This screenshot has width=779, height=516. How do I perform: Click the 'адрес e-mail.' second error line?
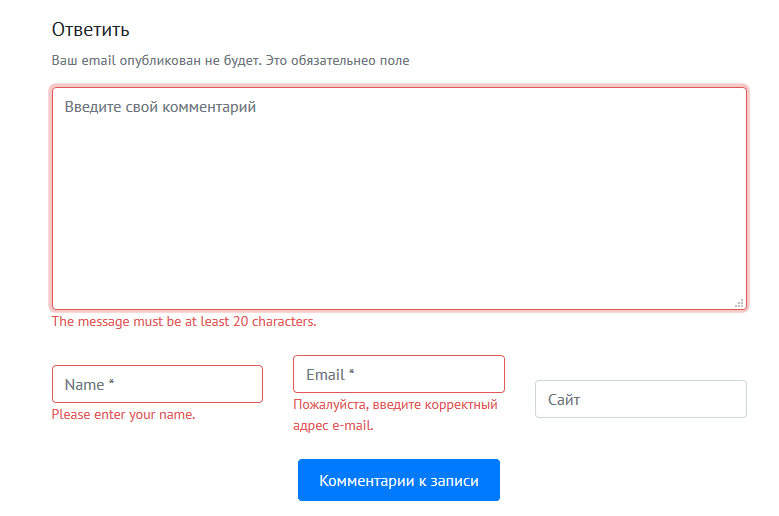[333, 425]
